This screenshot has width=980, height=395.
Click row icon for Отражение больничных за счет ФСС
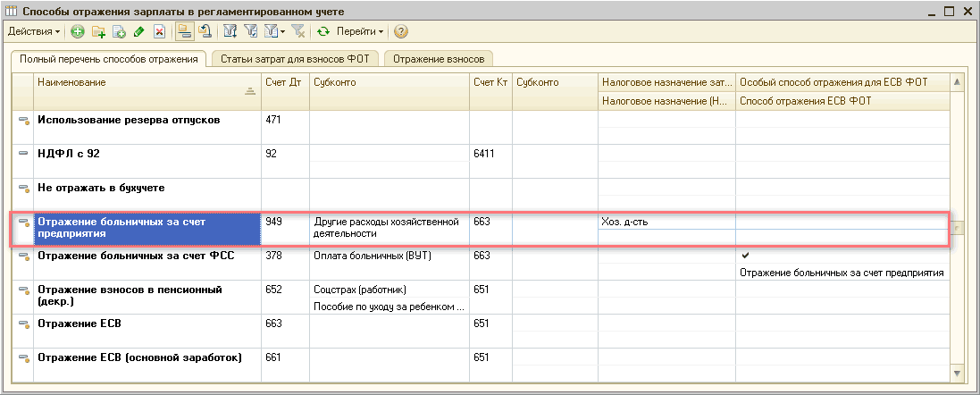[x=24, y=256]
